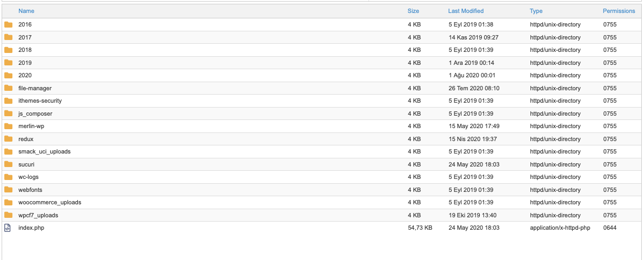
Task: Click the 2019 folder icon
Action: point(8,63)
